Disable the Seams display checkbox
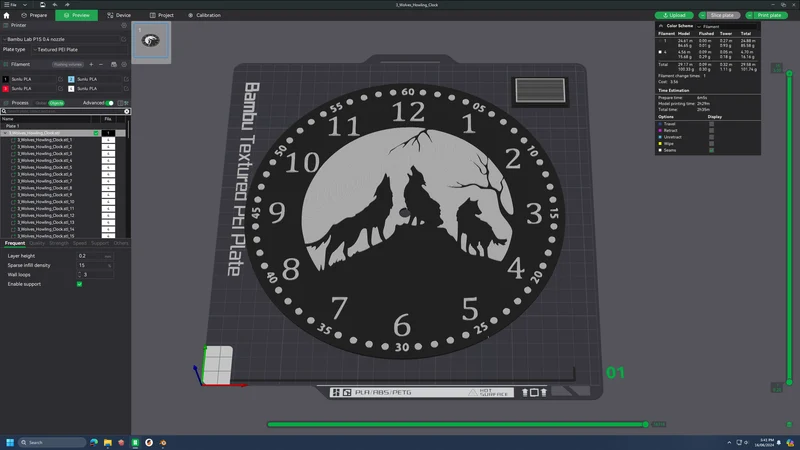Viewport: 800px width, 450px height. (711, 150)
